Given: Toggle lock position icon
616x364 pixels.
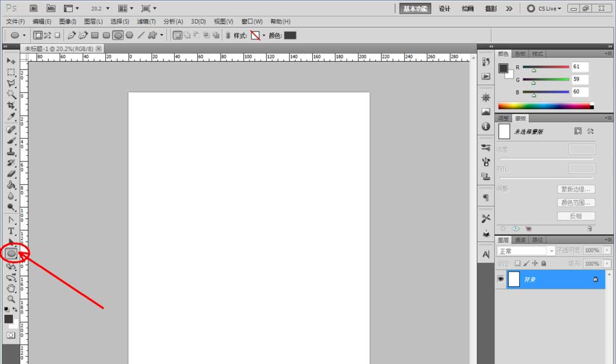Looking at the screenshot, I should 535,263.
